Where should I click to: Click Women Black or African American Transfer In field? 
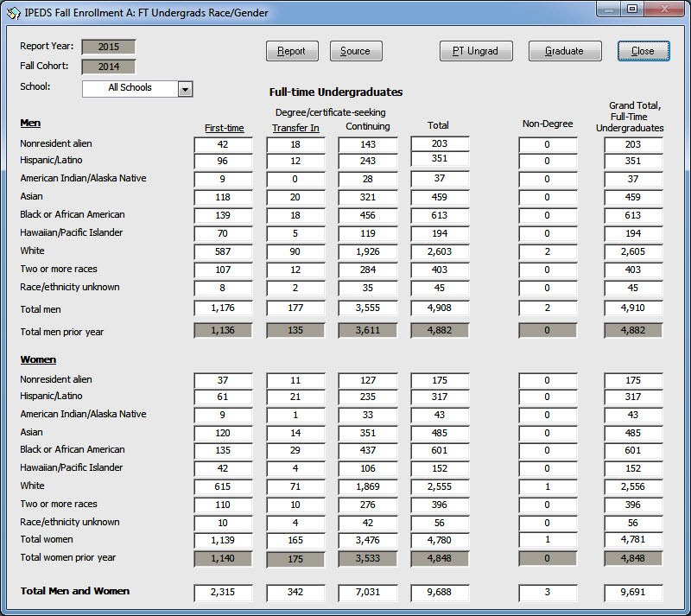tap(295, 450)
